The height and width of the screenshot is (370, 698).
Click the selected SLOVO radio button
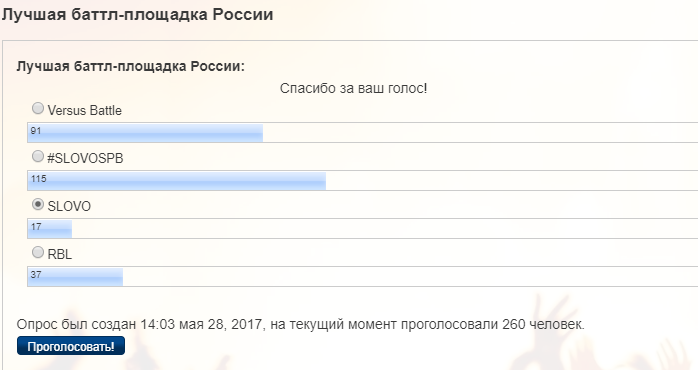(x=38, y=204)
